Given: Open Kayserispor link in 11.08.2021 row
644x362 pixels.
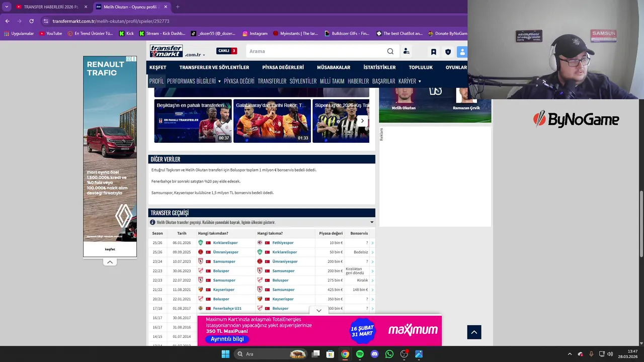Looking at the screenshot, I should click(x=223, y=290).
